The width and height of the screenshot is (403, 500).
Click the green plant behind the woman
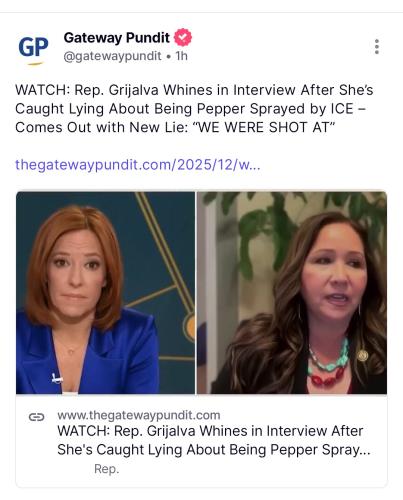[267, 233]
